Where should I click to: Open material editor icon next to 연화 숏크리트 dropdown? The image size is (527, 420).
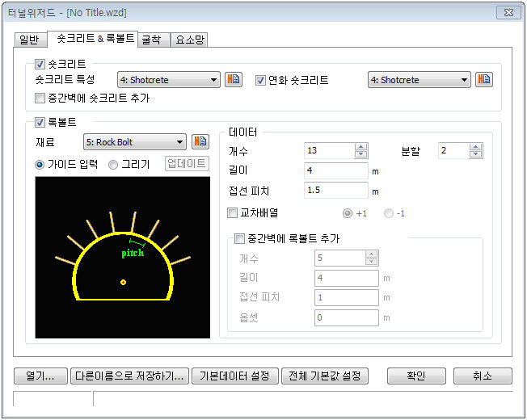pyautogui.click(x=484, y=80)
